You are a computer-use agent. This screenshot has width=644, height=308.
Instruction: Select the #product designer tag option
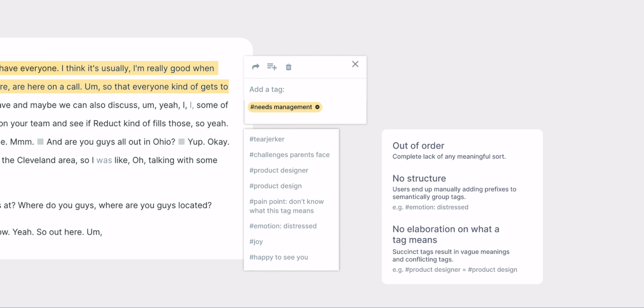click(279, 170)
